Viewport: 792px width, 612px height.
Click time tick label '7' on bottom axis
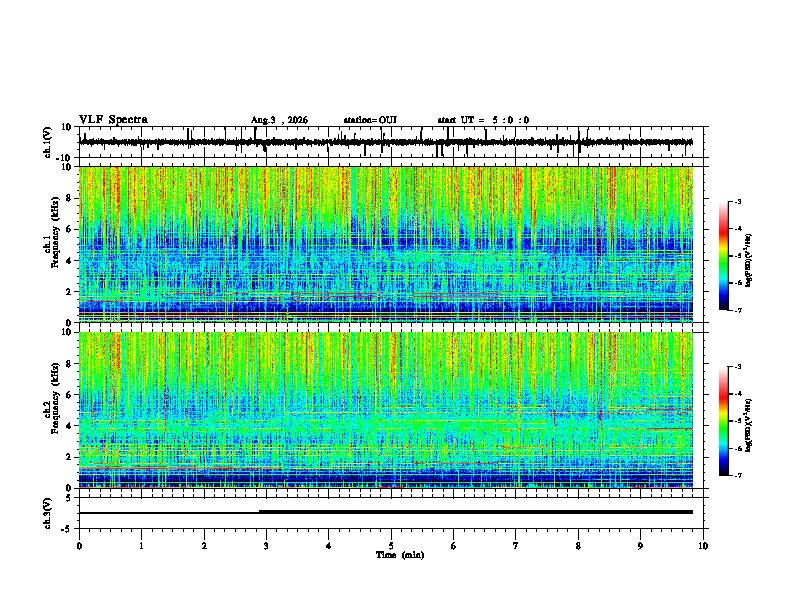tap(516, 546)
